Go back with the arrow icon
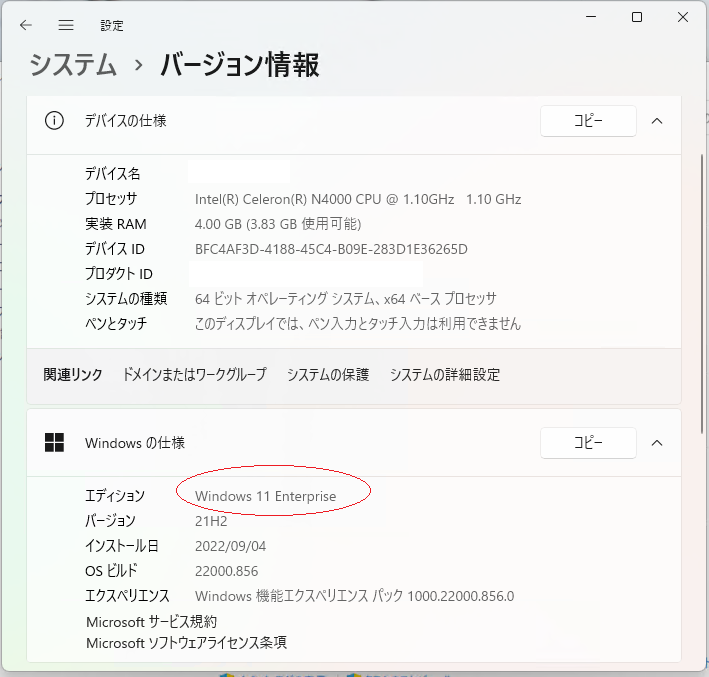Image resolution: width=709 pixels, height=677 pixels. 26,25
